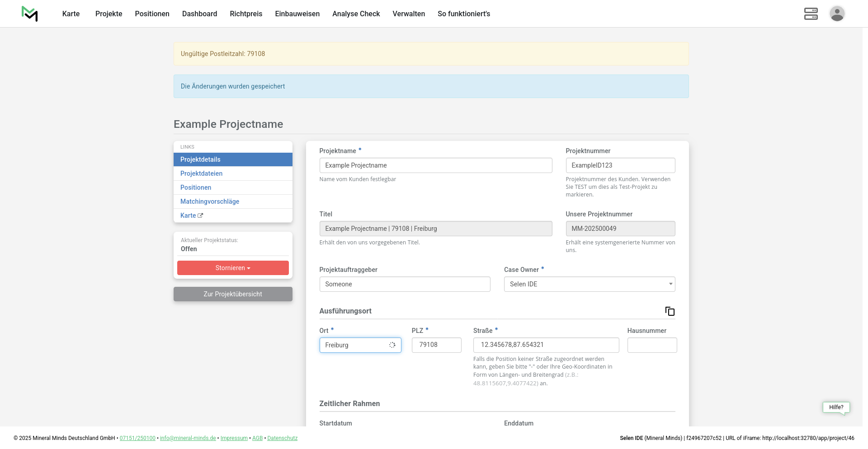Expand the Case Owner dropdown

pos(589,284)
